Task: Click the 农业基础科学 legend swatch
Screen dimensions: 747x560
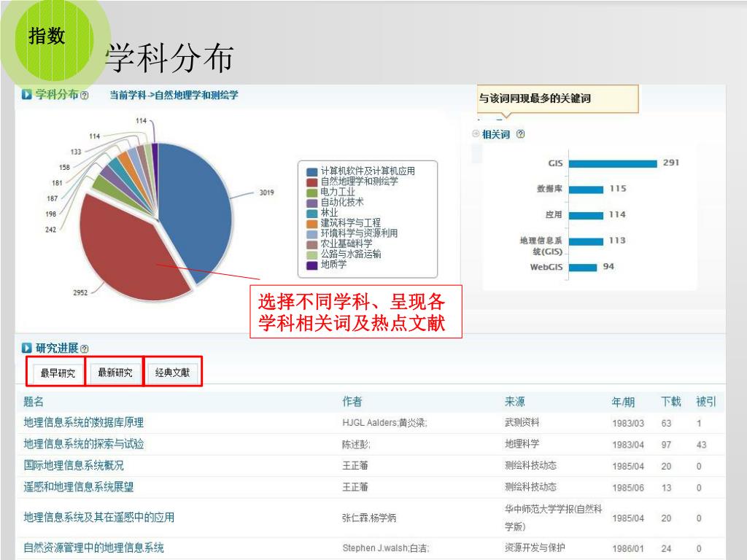Action: point(312,245)
